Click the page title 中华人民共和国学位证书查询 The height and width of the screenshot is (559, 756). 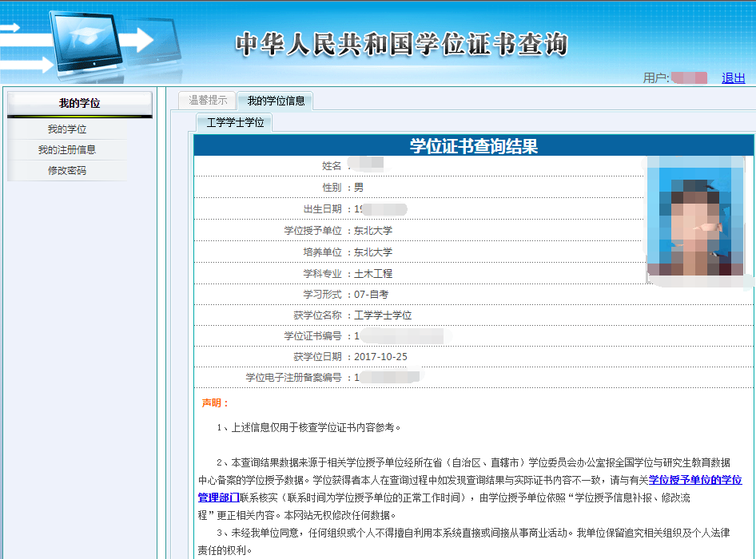pos(400,44)
